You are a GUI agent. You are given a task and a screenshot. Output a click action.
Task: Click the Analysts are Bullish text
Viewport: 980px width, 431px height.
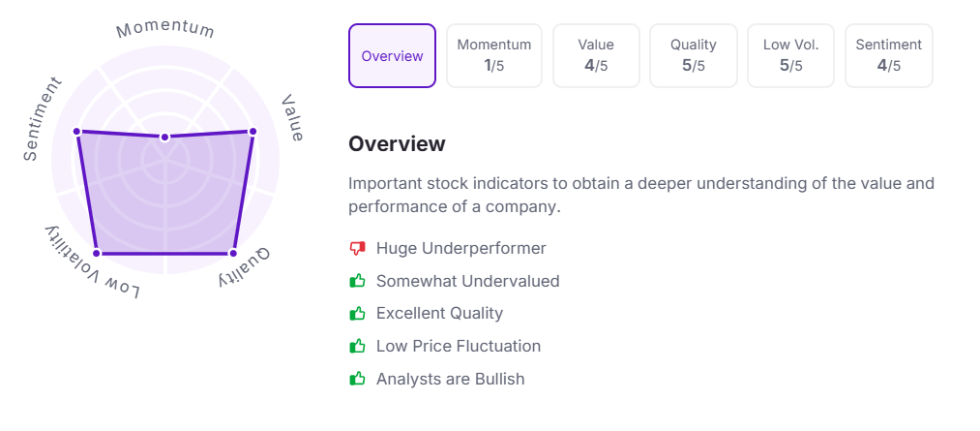[x=450, y=379]
